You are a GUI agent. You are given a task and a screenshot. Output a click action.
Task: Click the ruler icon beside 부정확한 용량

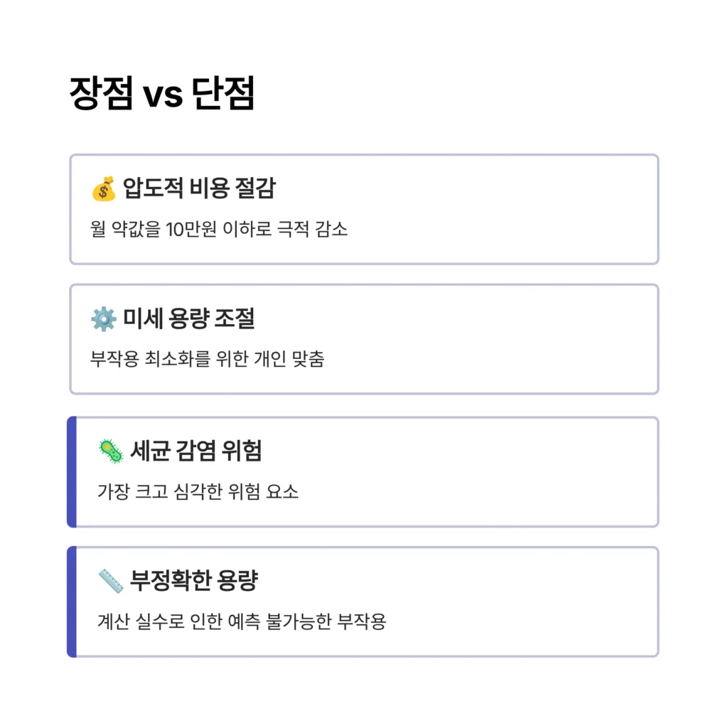(x=110, y=581)
